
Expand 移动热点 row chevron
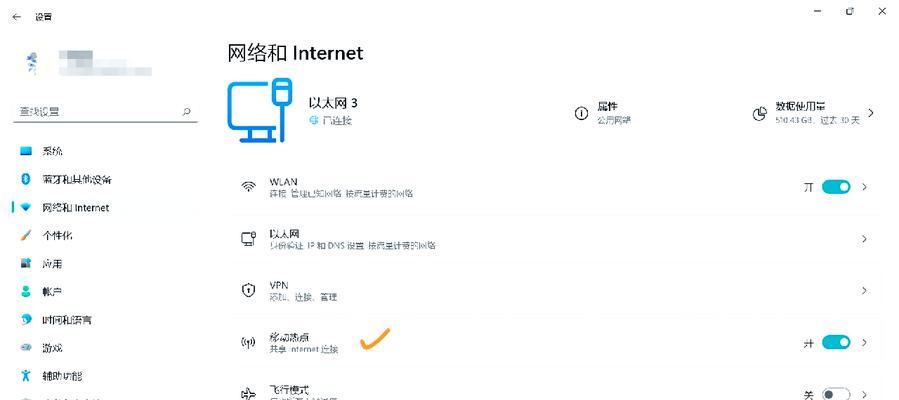pyautogui.click(x=864, y=342)
